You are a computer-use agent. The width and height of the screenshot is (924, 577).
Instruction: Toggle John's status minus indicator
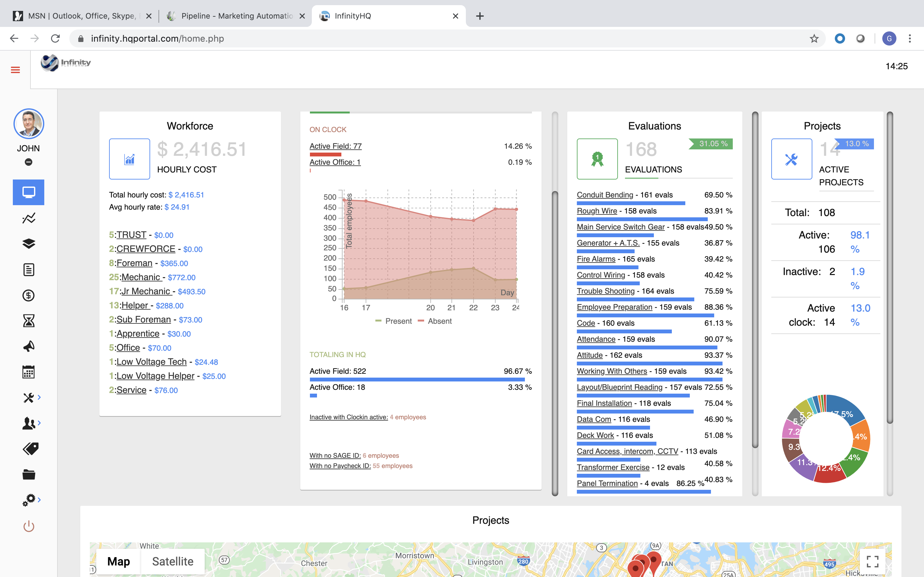(x=28, y=162)
